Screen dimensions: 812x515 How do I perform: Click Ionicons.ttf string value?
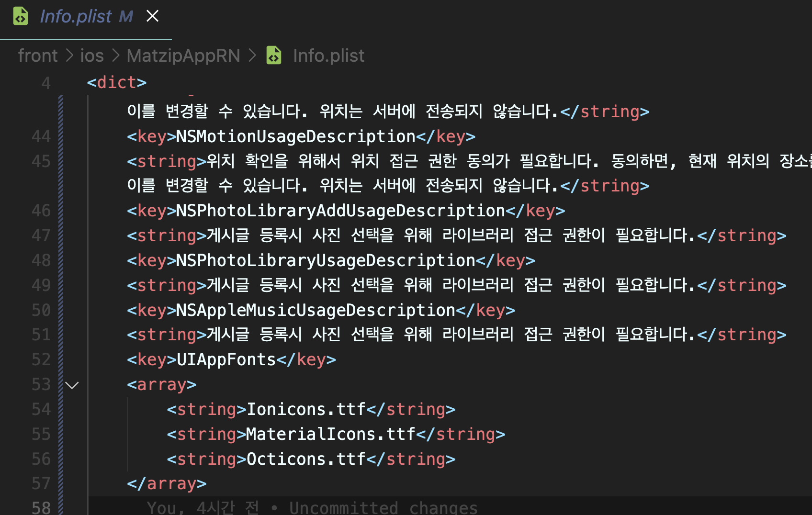pyautogui.click(x=306, y=409)
